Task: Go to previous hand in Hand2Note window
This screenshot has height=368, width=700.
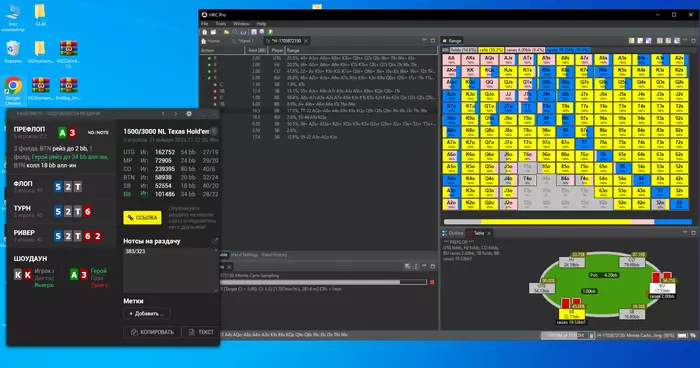Action: [163, 114]
